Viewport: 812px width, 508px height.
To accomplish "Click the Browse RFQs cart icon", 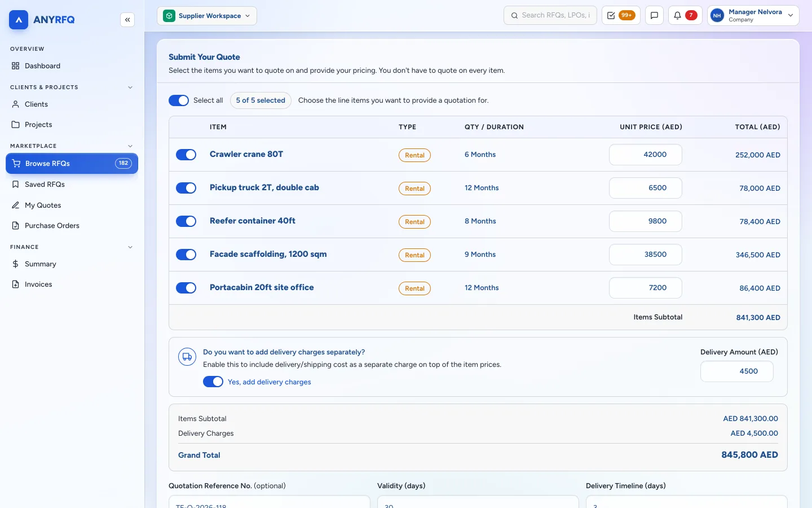I will pos(16,164).
